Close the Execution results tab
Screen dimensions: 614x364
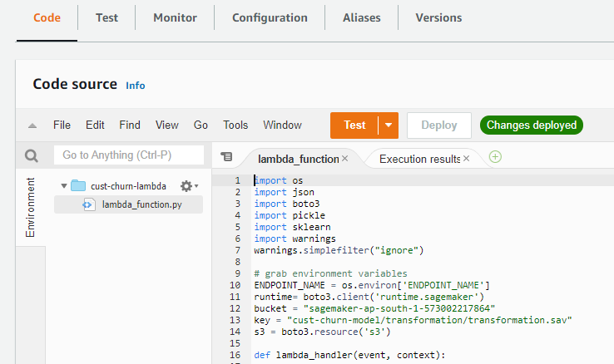467,158
